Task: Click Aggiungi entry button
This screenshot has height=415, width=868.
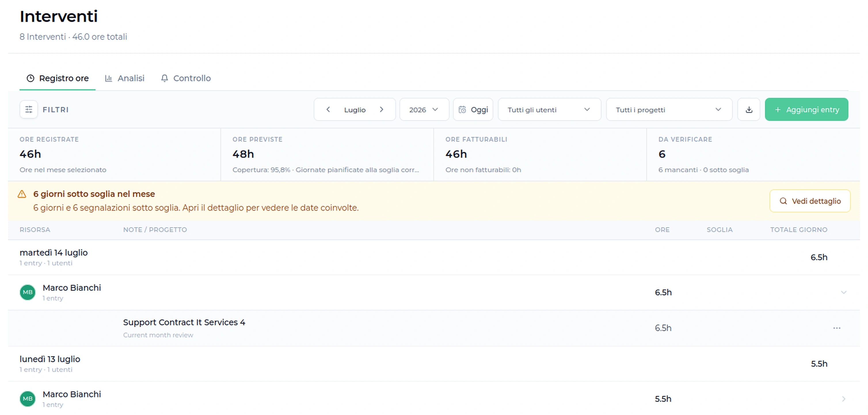Action: (807, 109)
